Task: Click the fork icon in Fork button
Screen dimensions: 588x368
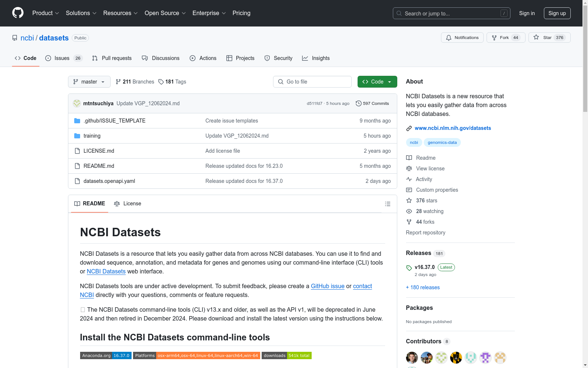Action: 494,38
